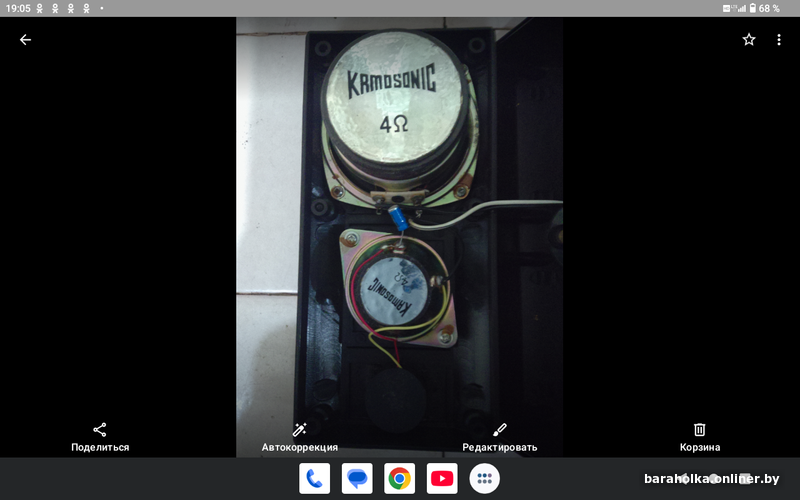Open the app drawer grid icon
The width and height of the screenshot is (800, 500).
coord(484,479)
